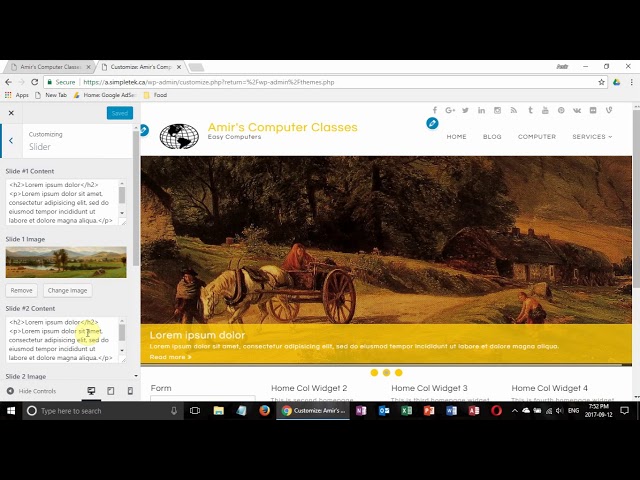Show hidden system tray icons
Viewport: 640px width, 480px height.
(x=515, y=411)
